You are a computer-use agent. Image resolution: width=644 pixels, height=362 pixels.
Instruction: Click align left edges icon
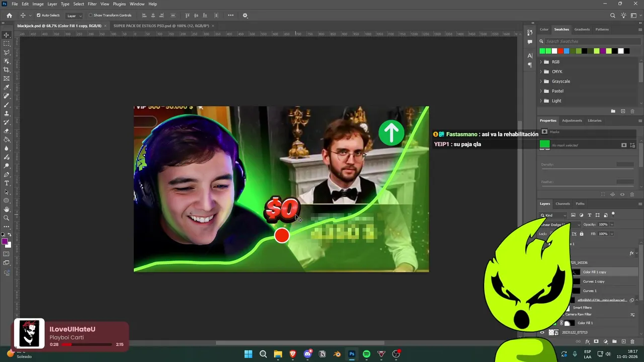(144, 16)
